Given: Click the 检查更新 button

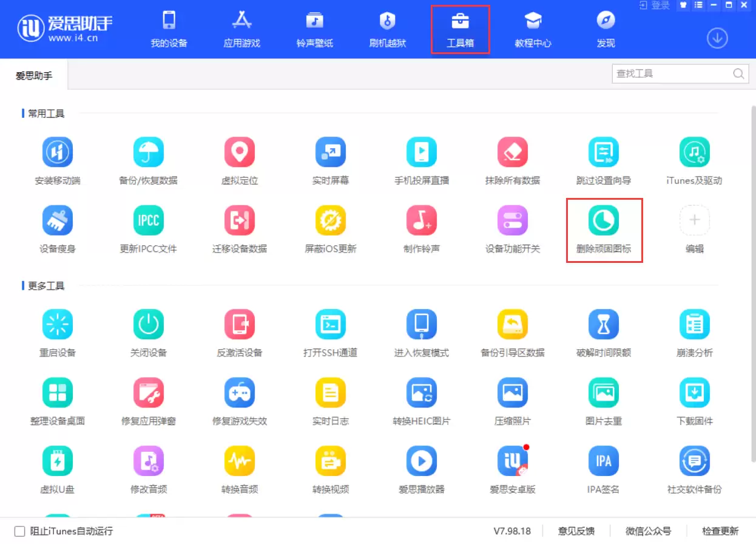Looking at the screenshot, I should tap(721, 531).
